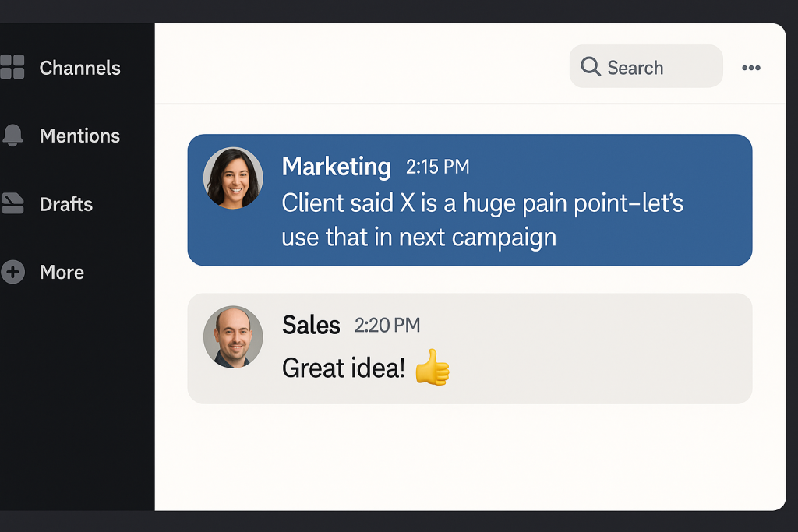Click the Mentions bell icon
Screen dimensions: 798x532
(12, 136)
